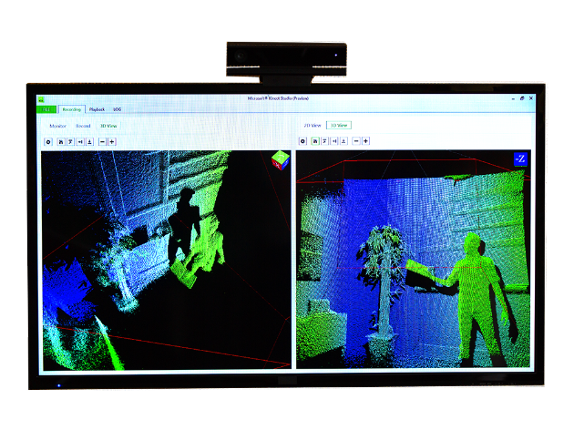
Task: Switch to the Recording tab
Action: [71, 109]
